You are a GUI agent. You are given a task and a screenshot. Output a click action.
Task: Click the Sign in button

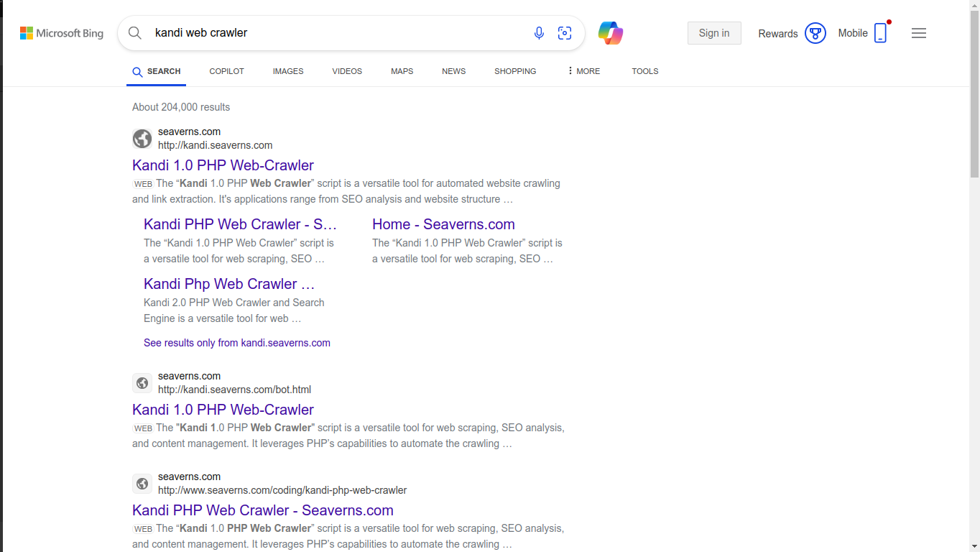tap(714, 33)
